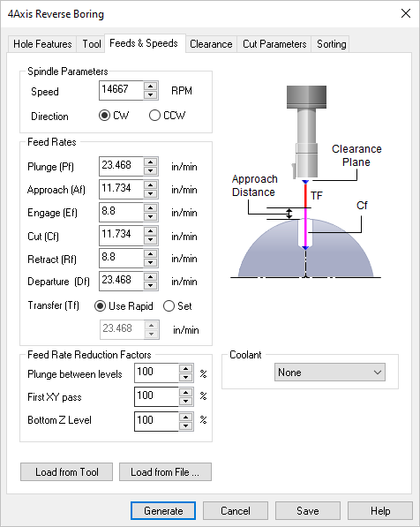420x527 pixels.
Task: Decrease spindle Speed with down arrow
Action: click(x=151, y=94)
